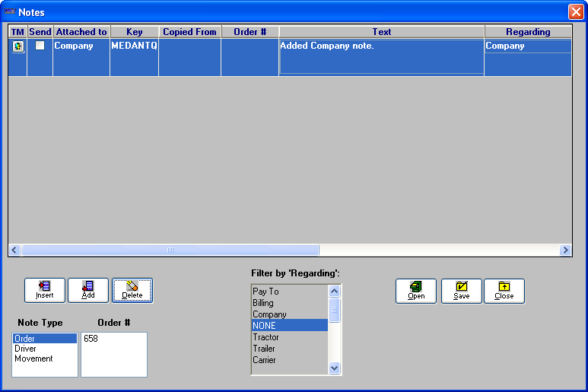Click the 'Added Company note.' text field
This screenshot has height=392, width=588.
pos(382,56)
